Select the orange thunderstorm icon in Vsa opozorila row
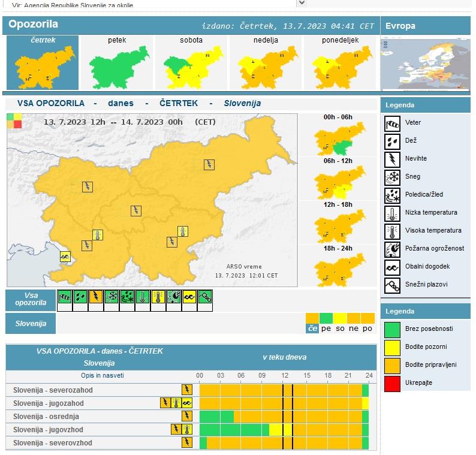Image resolution: width=476 pixels, height=455 pixels. tap(95, 297)
